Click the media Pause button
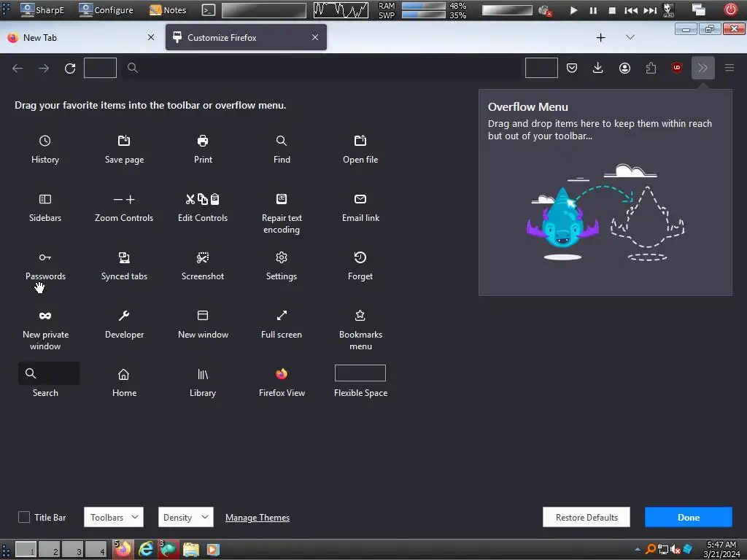Screen dimensions: 747x560 click(x=592, y=10)
